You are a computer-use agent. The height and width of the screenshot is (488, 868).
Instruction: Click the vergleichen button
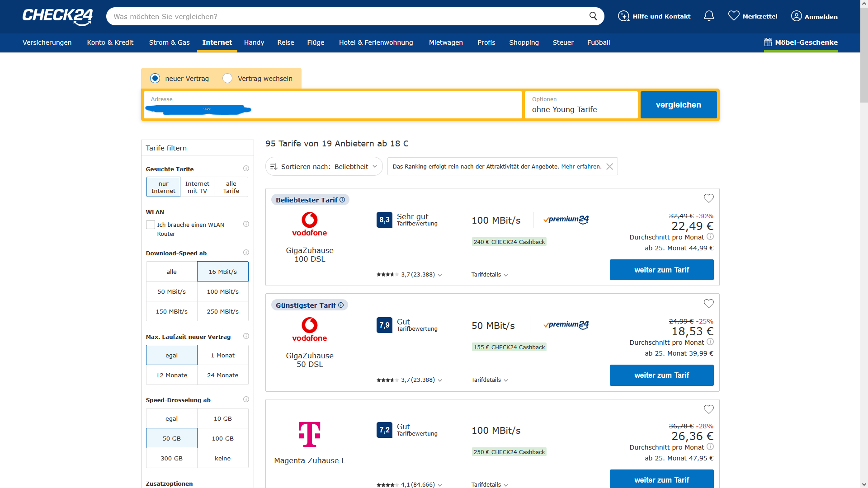(679, 105)
